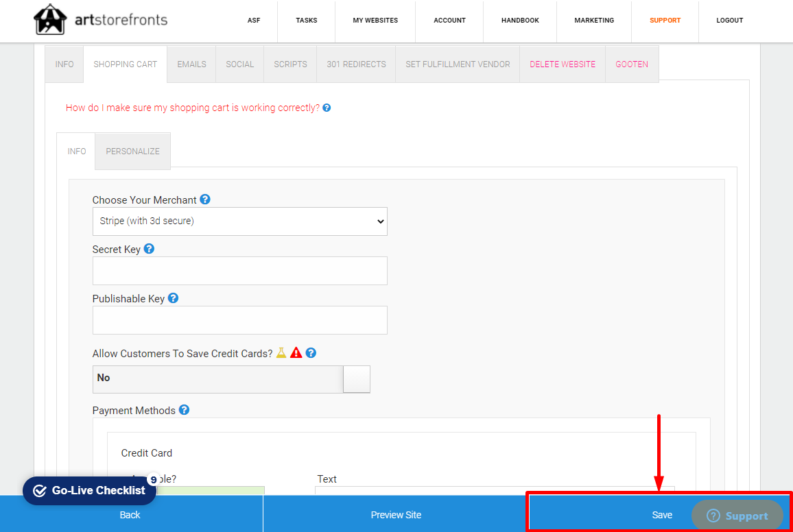Screen dimensions: 793x532
Task: Click the Save button
Action: [661, 514]
